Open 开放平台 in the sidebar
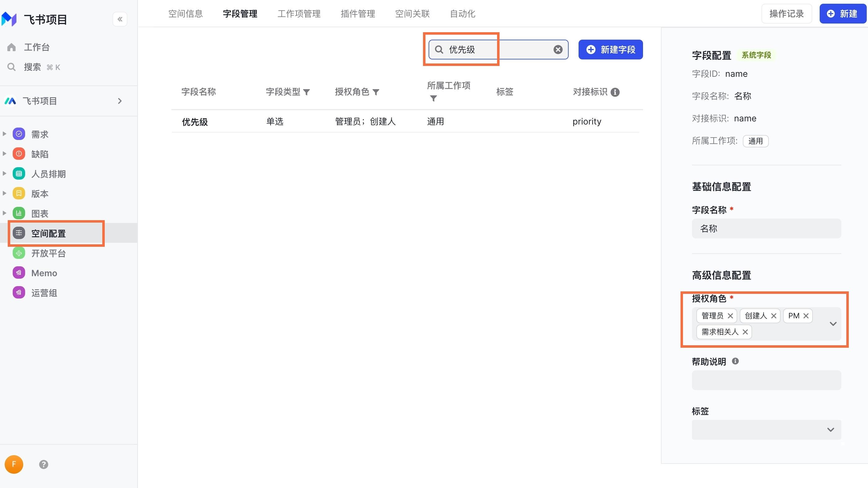868x488 pixels. pyautogui.click(x=49, y=253)
